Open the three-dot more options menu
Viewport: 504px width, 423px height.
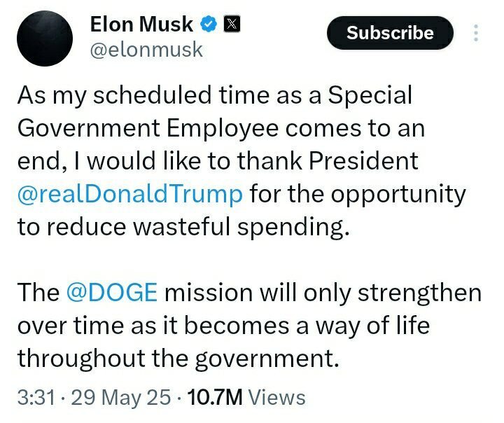[x=477, y=34]
